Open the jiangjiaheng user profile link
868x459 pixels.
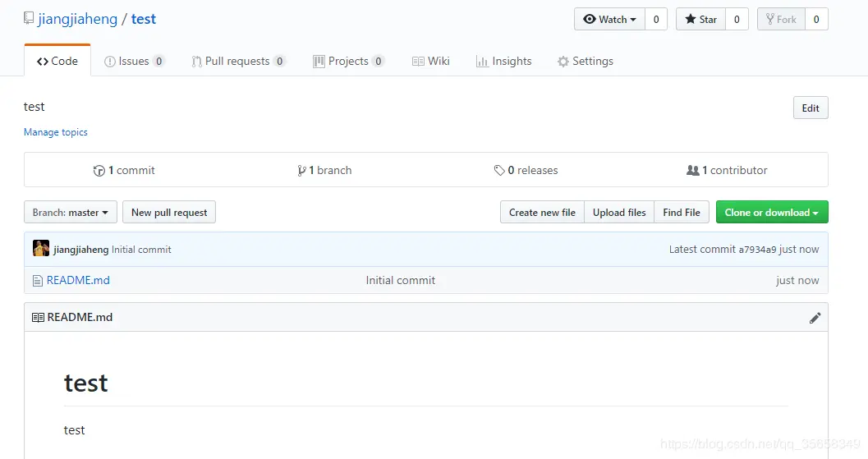click(77, 19)
